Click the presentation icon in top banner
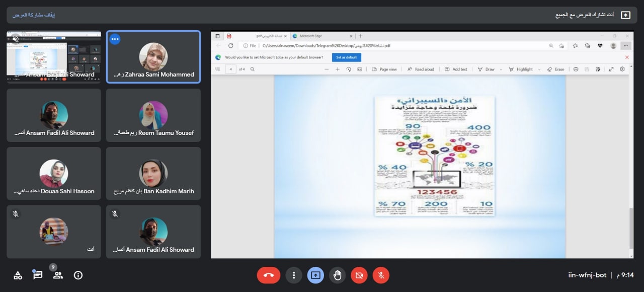The image size is (644, 292). [x=625, y=15]
